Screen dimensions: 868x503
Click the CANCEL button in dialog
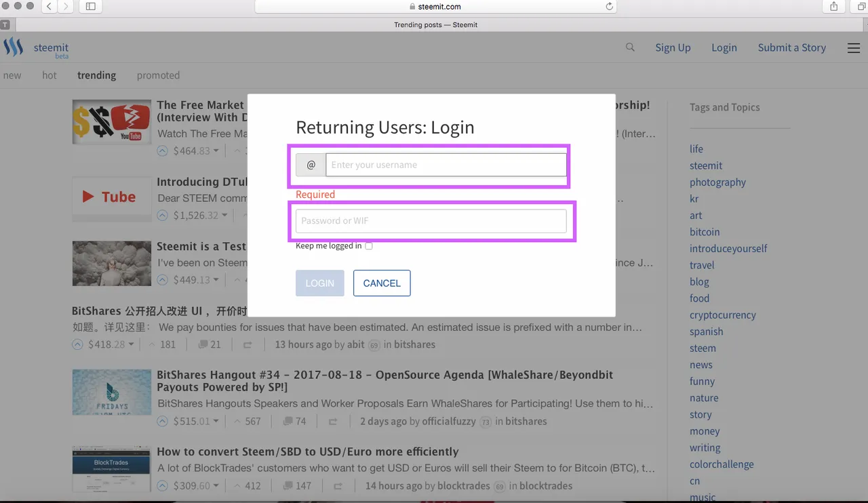382,283
